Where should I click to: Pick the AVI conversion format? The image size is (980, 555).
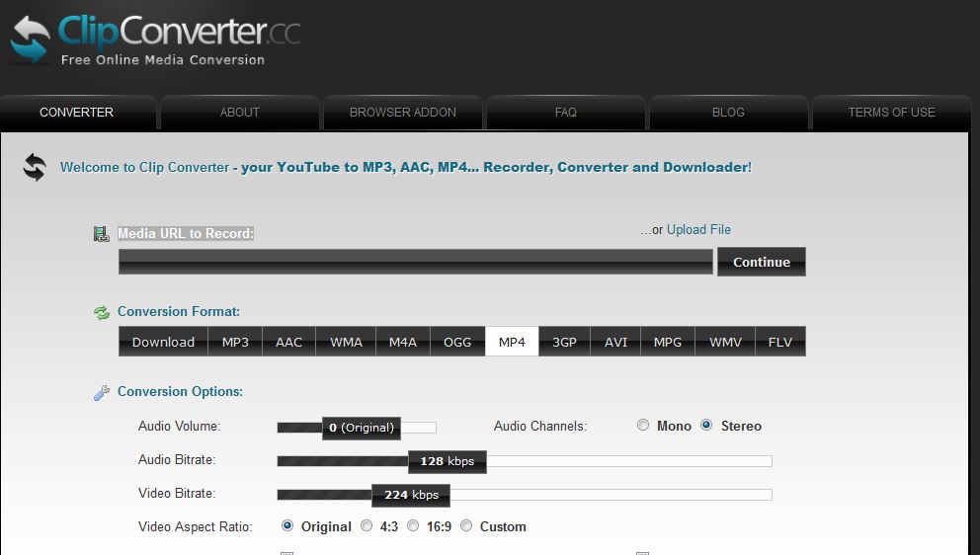click(615, 342)
